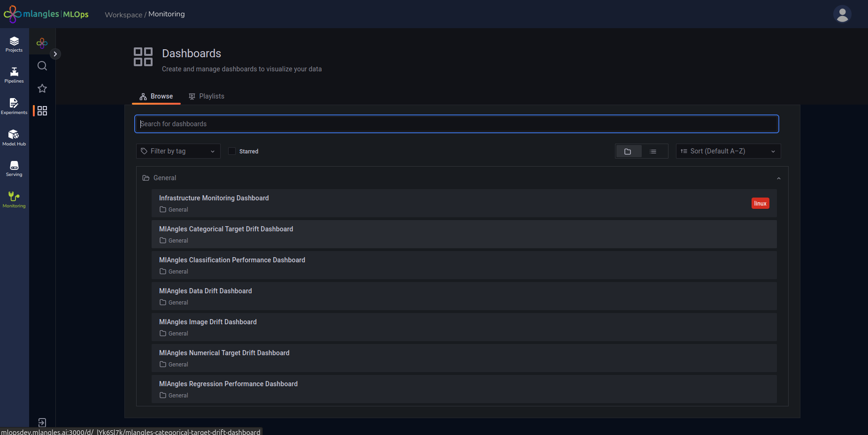Image resolution: width=868 pixels, height=435 pixels.
Task: Open the Sort (Default A–Z) dropdown
Action: (728, 151)
